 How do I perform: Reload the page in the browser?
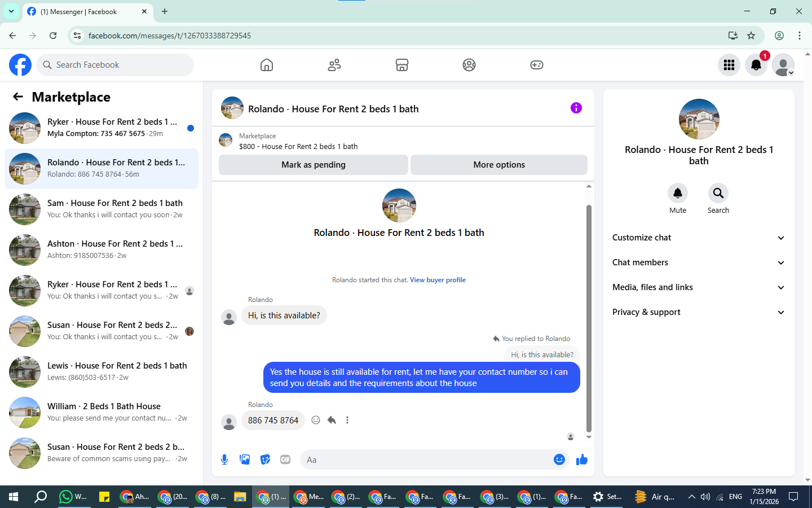[x=53, y=36]
